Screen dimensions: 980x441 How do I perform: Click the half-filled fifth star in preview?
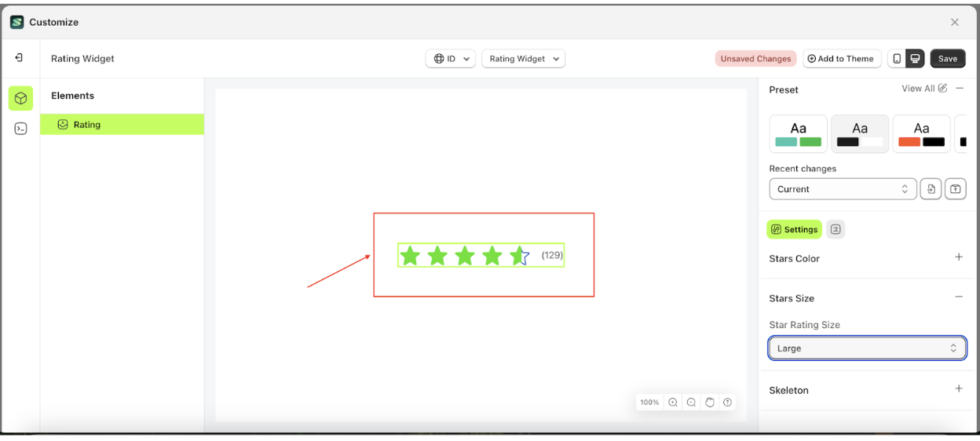point(520,255)
